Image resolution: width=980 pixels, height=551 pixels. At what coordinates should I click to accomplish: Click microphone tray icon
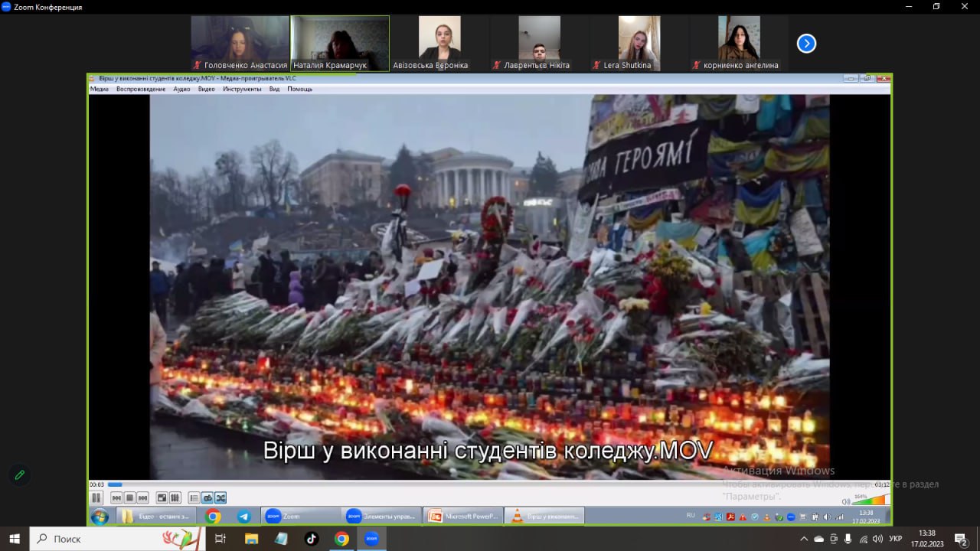click(x=848, y=539)
